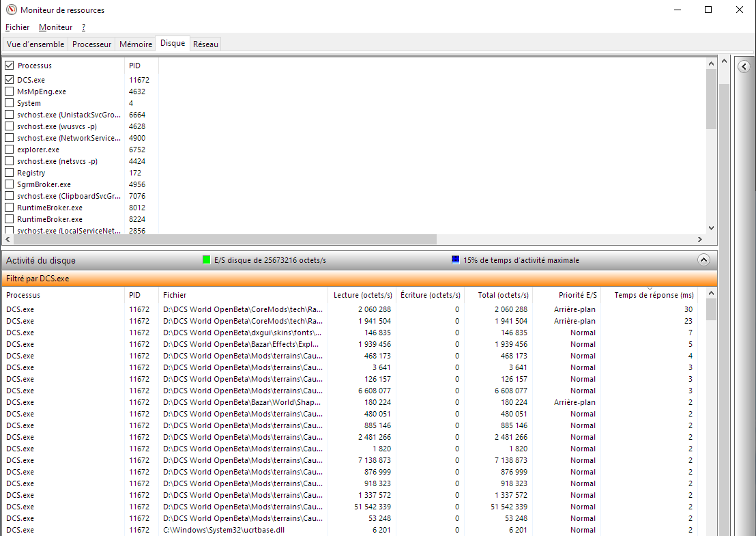The height and width of the screenshot is (536, 756).
Task: Click the E/S disque de 25673216 octets/s label
Action: [270, 260]
